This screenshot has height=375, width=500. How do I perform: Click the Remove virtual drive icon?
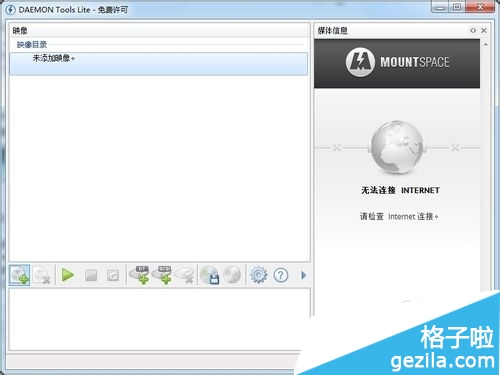184,275
